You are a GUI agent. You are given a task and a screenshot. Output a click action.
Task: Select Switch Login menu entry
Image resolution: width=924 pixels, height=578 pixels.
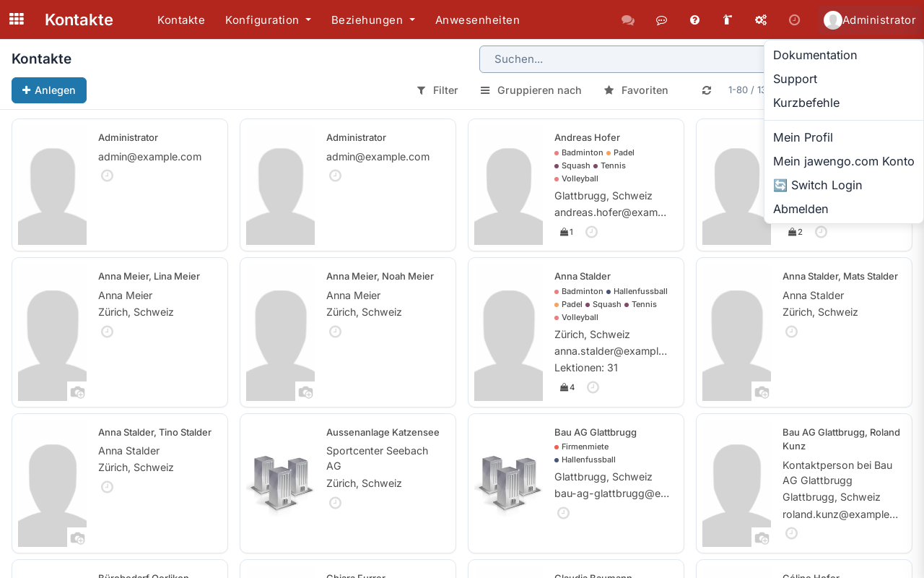tap(844, 185)
